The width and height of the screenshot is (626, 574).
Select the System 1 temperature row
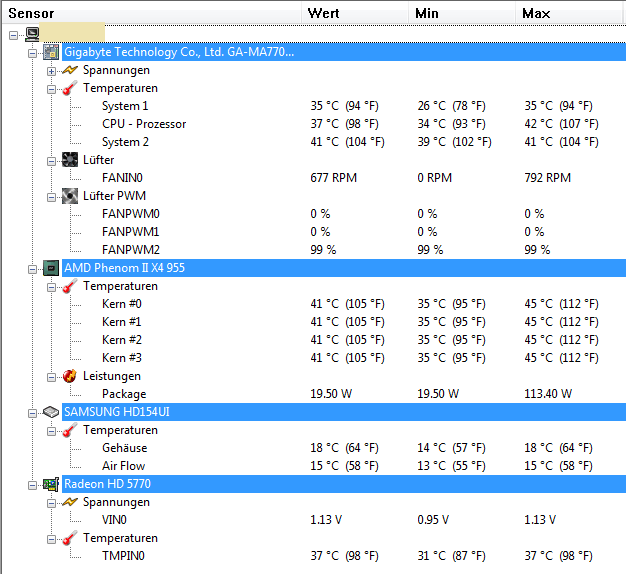363,106
